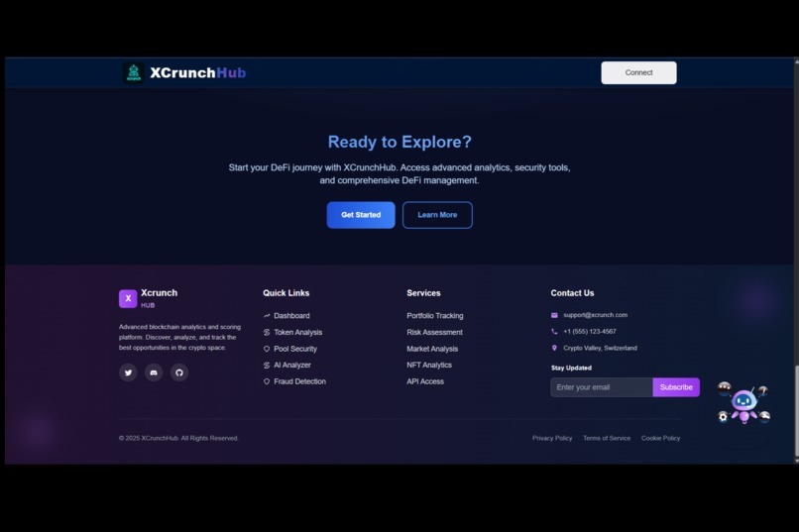Click the location pin icon
Viewport: 799px width, 532px height.
point(554,348)
